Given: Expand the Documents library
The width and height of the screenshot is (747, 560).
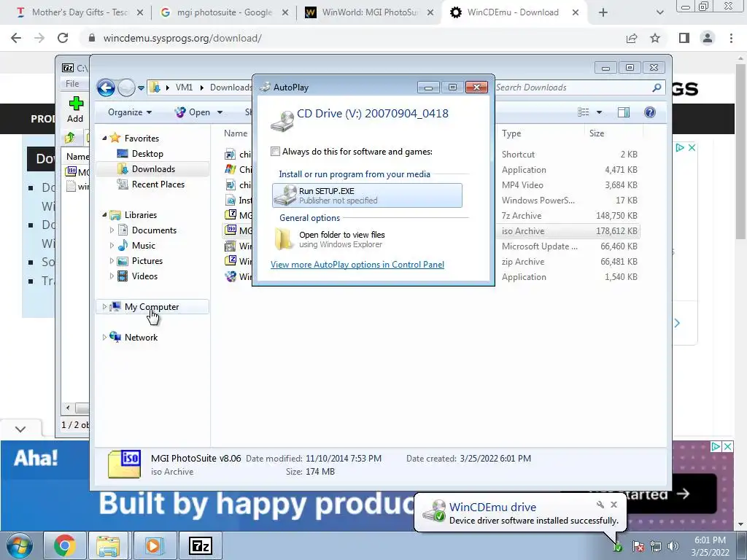Looking at the screenshot, I should (x=112, y=230).
